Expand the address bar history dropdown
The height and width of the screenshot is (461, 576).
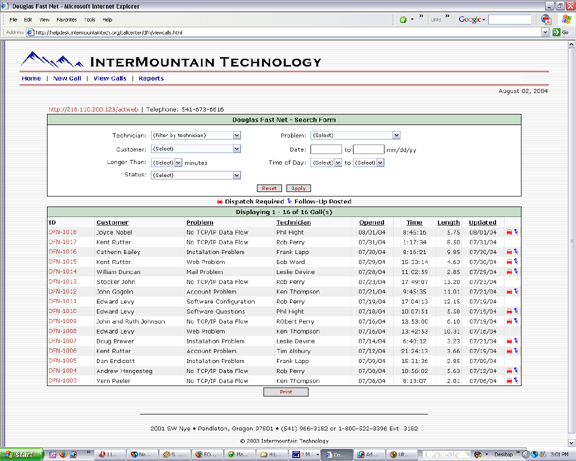pos(545,32)
